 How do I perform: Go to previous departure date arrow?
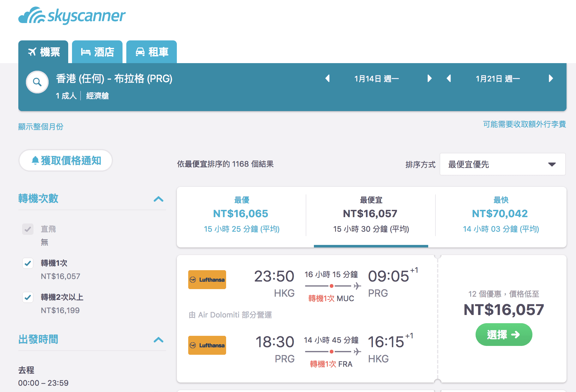[x=327, y=78]
